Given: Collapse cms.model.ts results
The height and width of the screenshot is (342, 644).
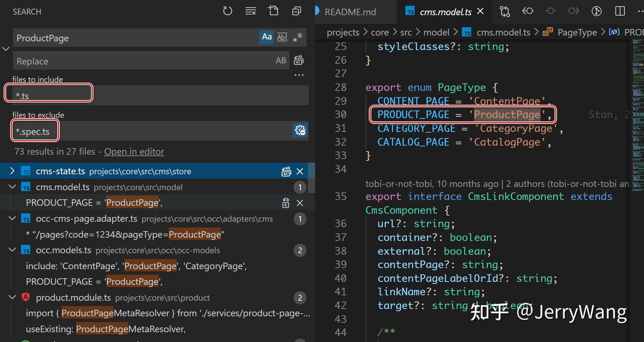Looking at the screenshot, I should point(13,187).
